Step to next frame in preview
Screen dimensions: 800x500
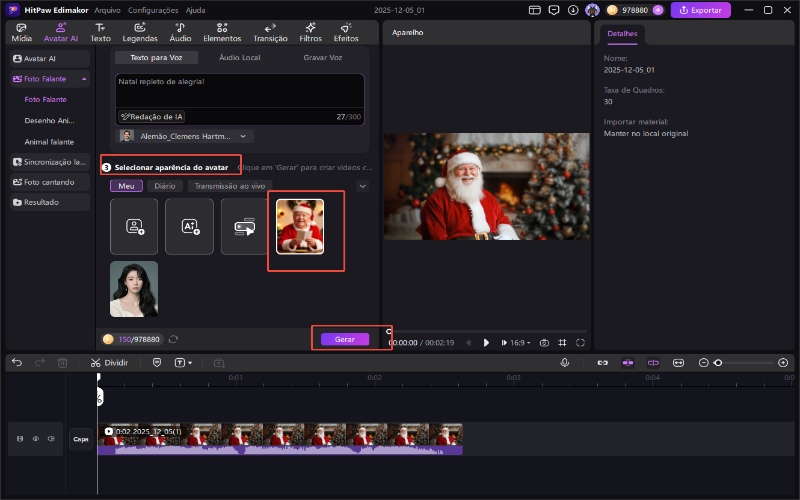click(504, 343)
